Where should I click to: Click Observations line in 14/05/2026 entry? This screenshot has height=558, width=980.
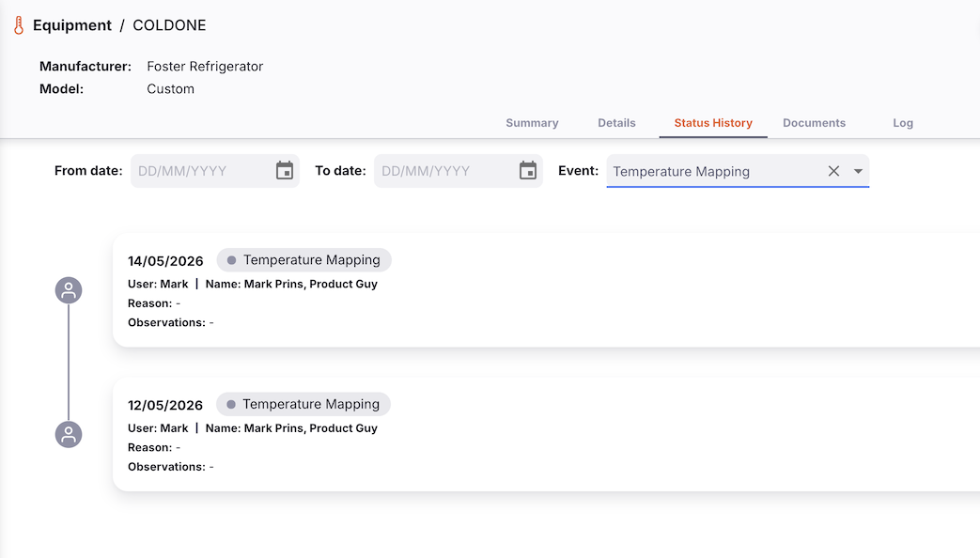point(171,322)
